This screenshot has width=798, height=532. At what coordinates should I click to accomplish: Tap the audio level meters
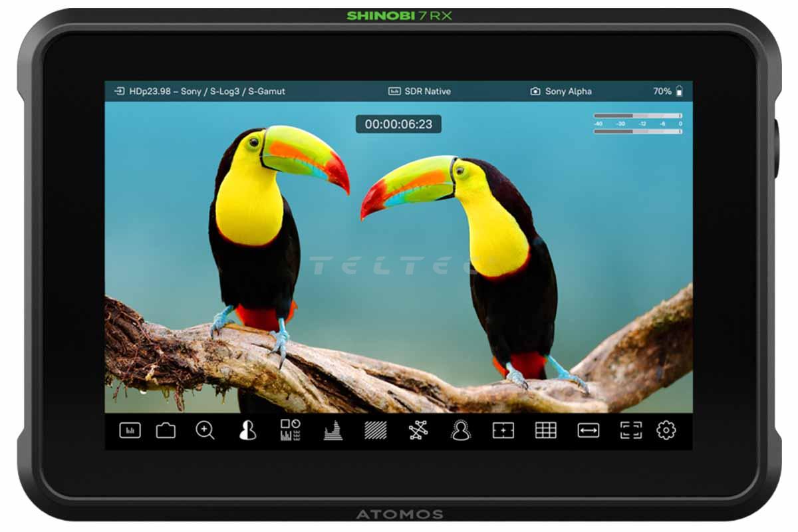tap(638, 124)
